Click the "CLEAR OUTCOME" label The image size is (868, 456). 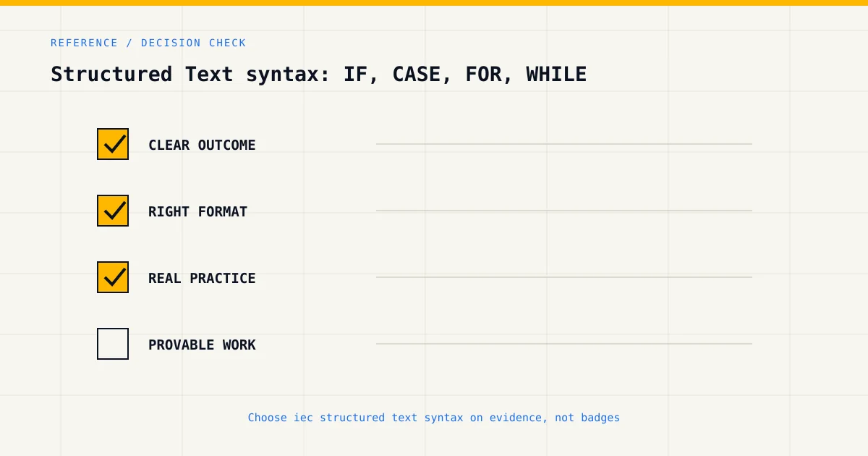[x=202, y=145]
